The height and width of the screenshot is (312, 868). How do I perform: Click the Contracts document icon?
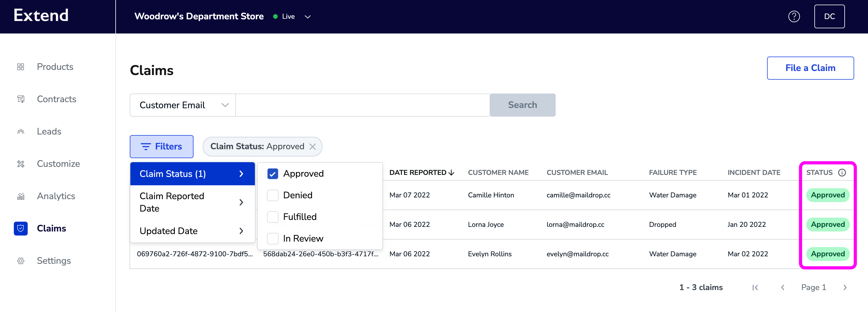[20, 99]
